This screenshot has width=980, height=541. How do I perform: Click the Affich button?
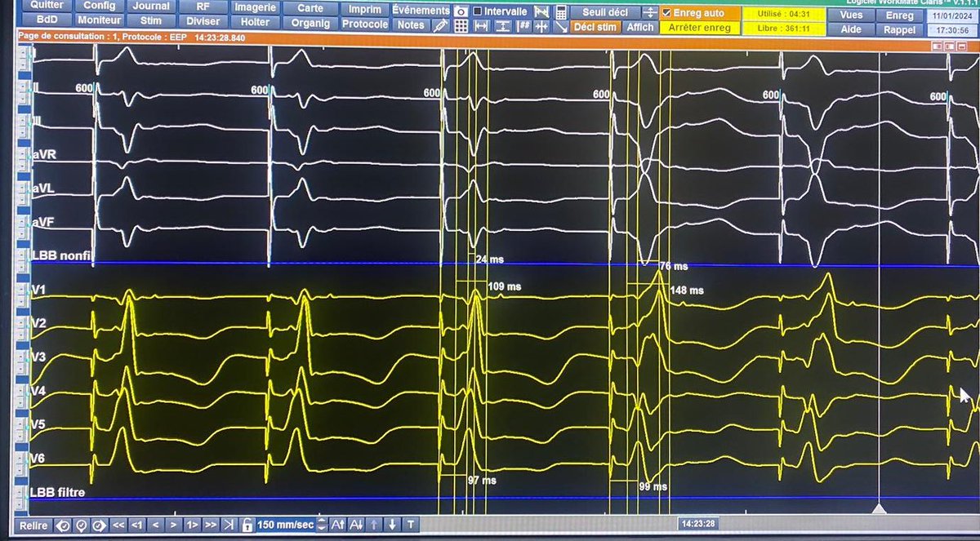click(x=640, y=27)
